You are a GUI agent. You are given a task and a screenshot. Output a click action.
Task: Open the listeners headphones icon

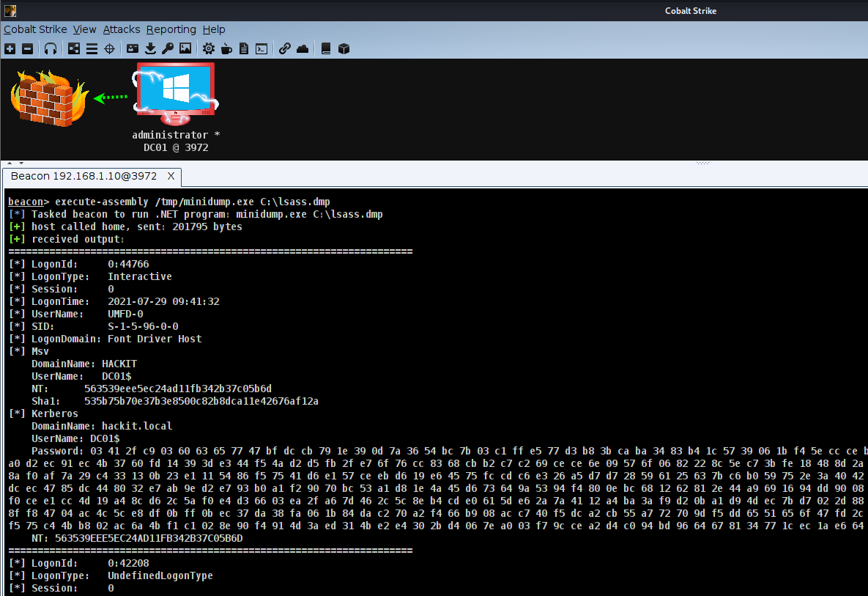[51, 48]
